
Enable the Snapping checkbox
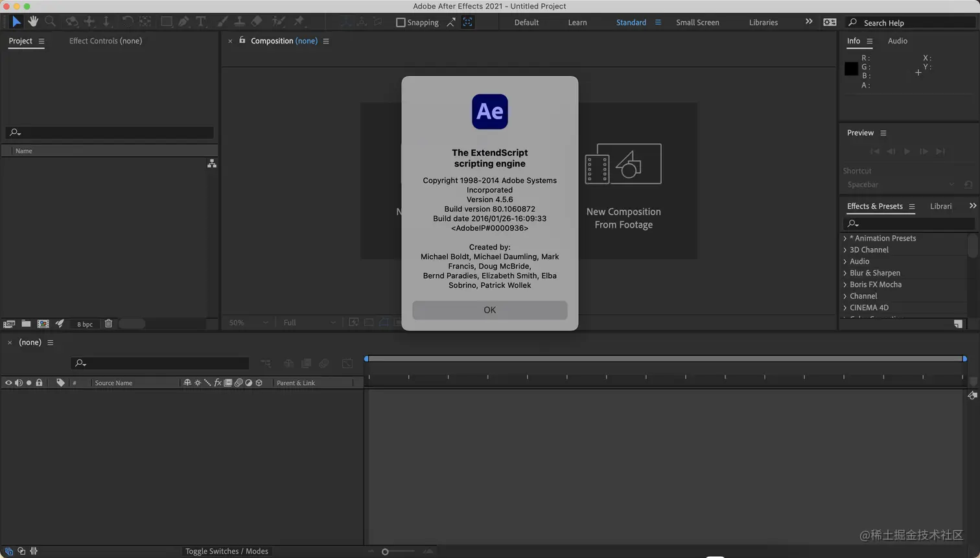[x=401, y=22]
